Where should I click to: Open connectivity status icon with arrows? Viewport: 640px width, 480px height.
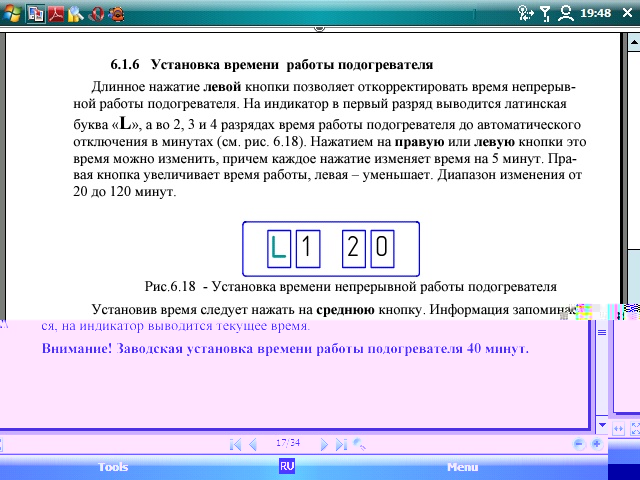coord(525,13)
